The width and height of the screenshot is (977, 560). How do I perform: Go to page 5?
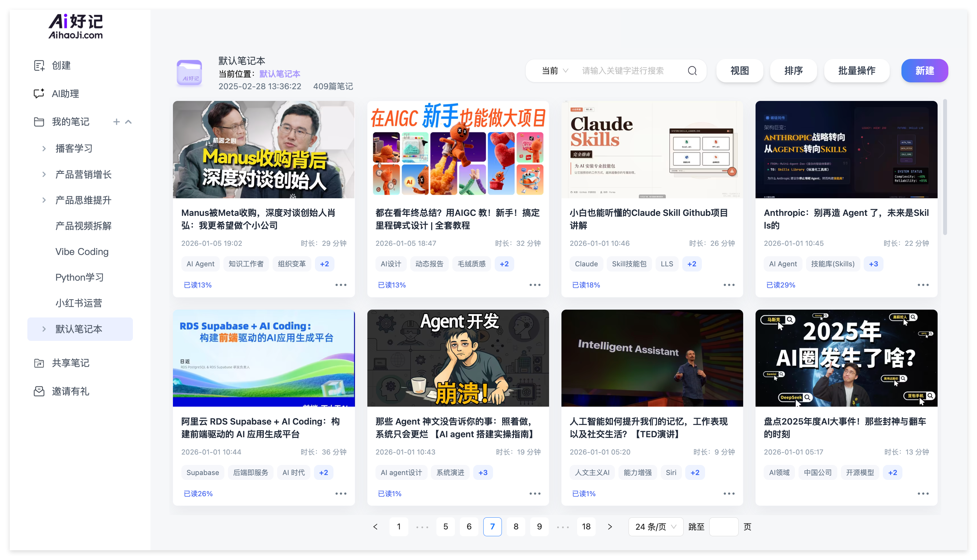click(446, 526)
